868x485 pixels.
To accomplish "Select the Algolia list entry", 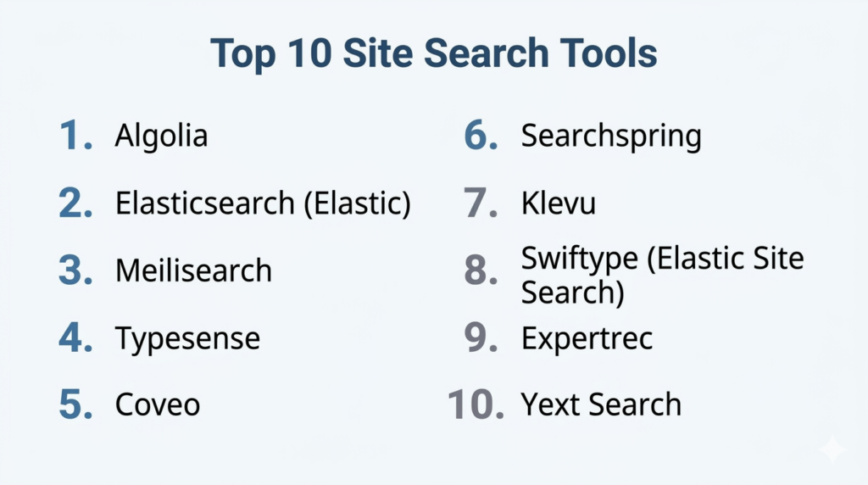I will point(161,136).
